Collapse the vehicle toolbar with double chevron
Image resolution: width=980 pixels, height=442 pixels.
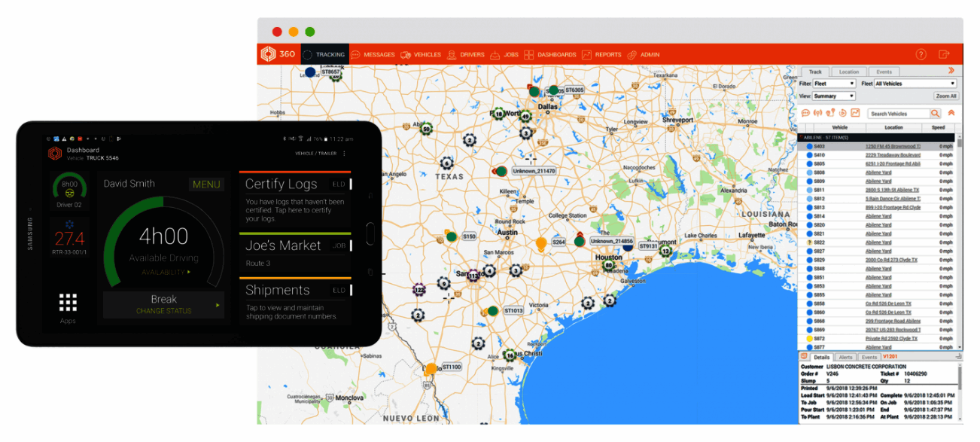click(x=951, y=113)
